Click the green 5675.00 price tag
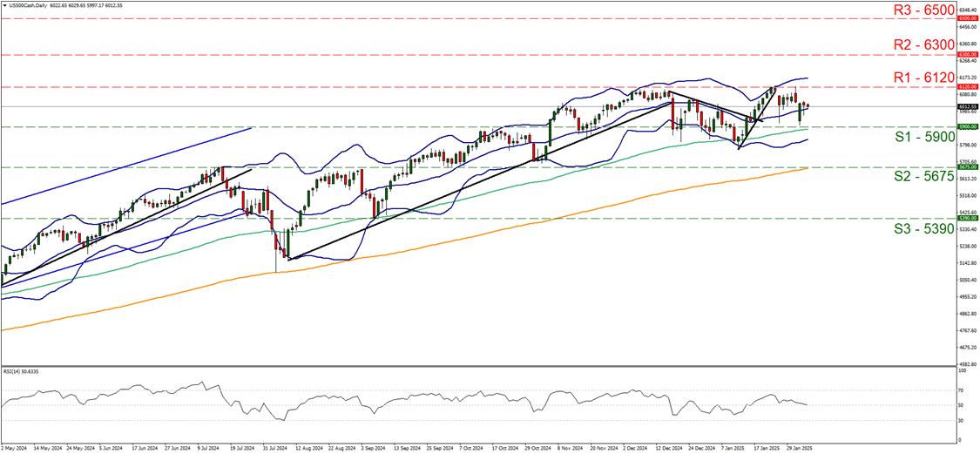Screen dimensions: 980x454 point(966,167)
